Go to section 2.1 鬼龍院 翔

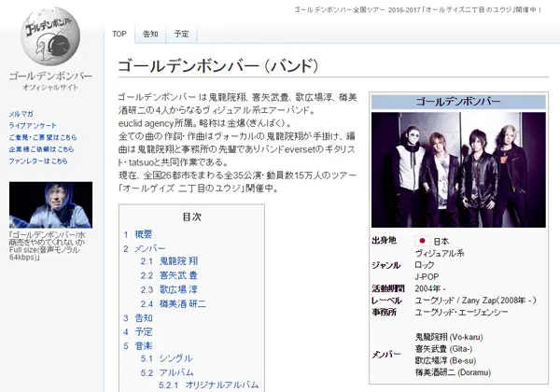pos(178,261)
